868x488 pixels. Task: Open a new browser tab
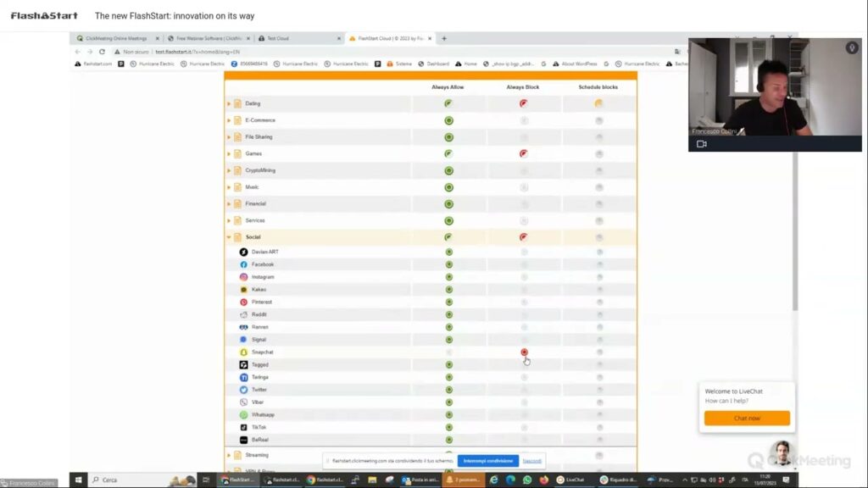pyautogui.click(x=444, y=38)
